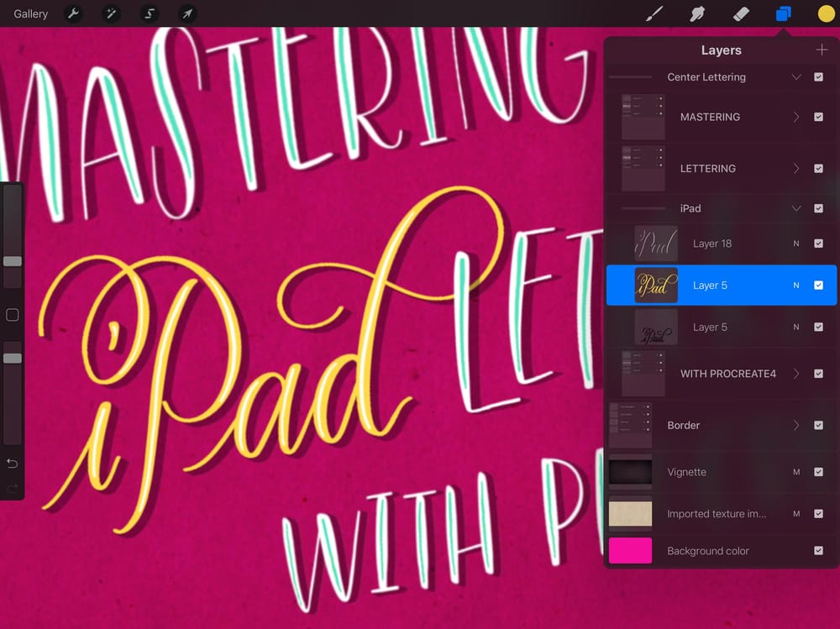Activate the Transform arrow tool

click(x=187, y=13)
